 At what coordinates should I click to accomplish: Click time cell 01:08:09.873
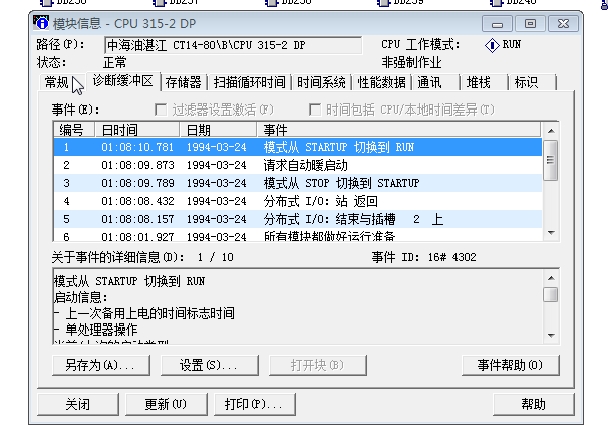138,165
